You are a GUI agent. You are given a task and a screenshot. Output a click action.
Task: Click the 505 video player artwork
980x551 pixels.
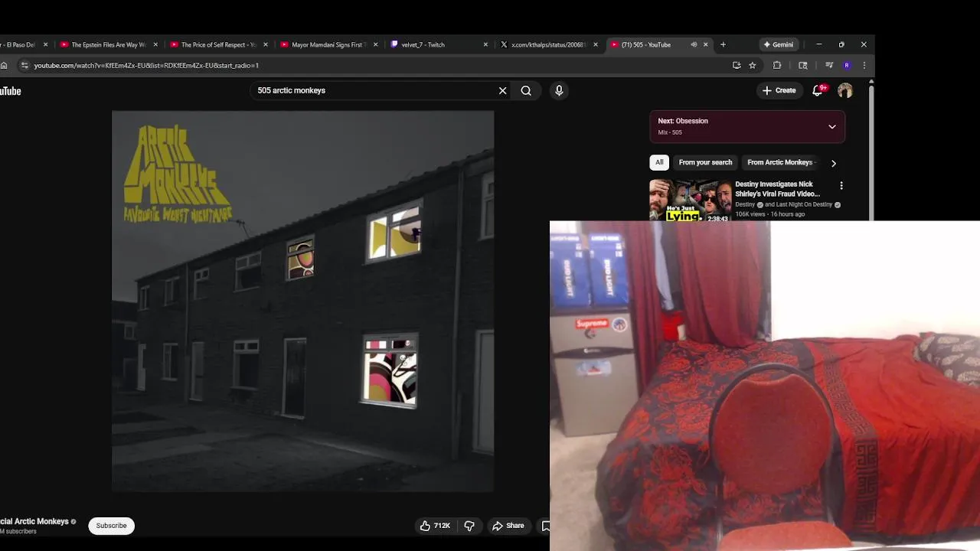[x=302, y=302]
